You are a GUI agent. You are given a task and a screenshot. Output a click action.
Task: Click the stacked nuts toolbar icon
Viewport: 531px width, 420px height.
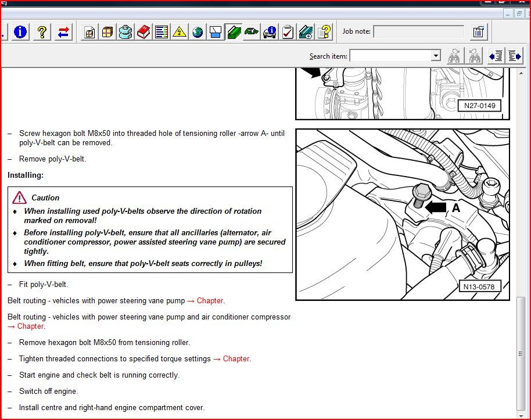125,32
